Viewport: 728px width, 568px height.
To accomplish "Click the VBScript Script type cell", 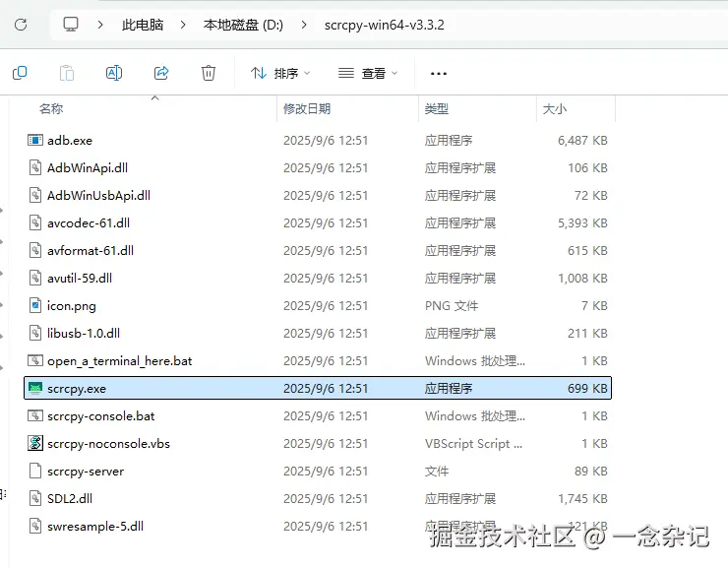I will point(473,444).
